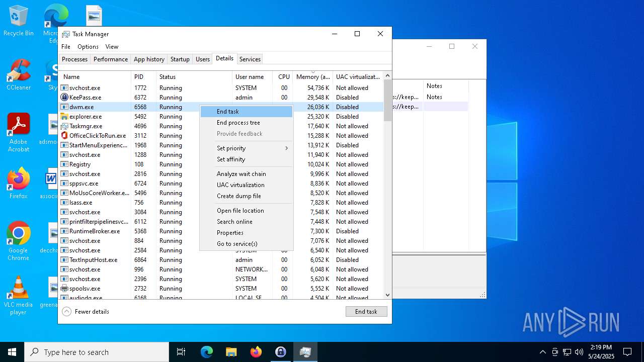Screen dimensions: 644x362
Task: Sort by the Name column header
Action: click(95, 76)
